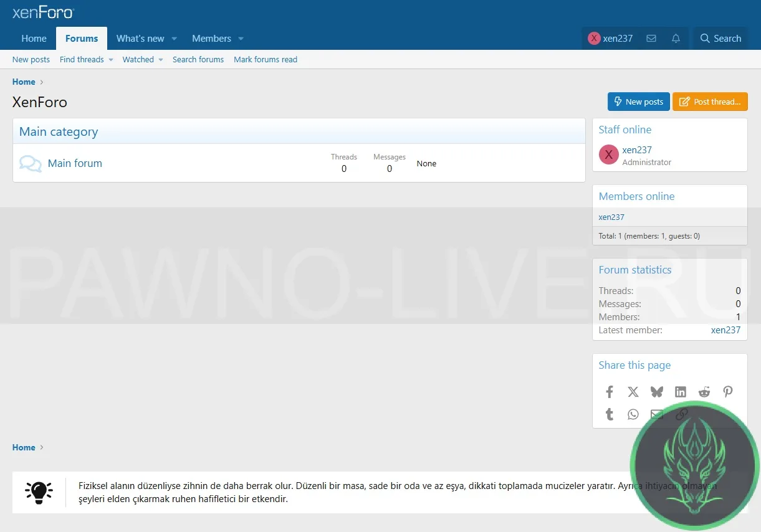Share page via WhatsApp
Viewport: 761px width, 532px height.
pyautogui.click(x=633, y=414)
